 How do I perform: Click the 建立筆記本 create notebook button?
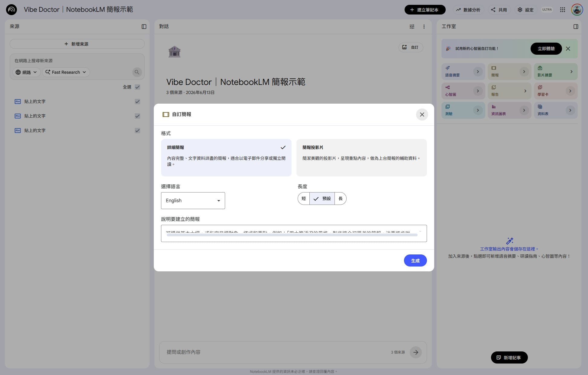pos(425,10)
